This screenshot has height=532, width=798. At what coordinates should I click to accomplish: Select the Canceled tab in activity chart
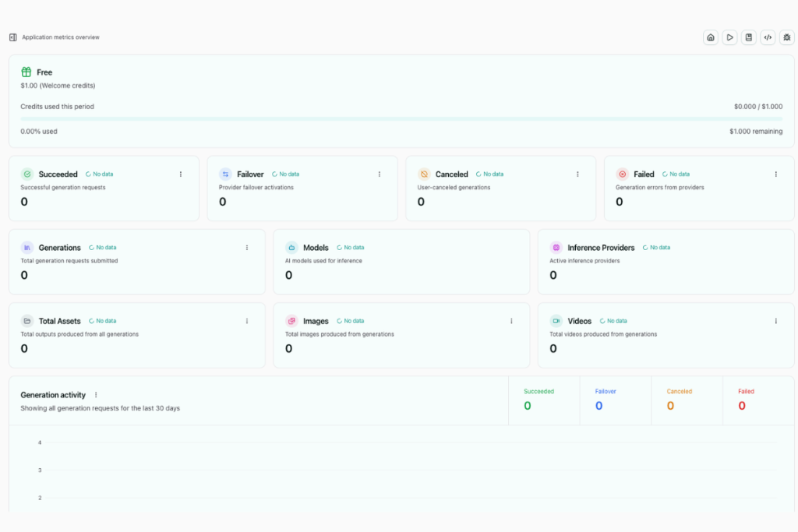point(687,400)
